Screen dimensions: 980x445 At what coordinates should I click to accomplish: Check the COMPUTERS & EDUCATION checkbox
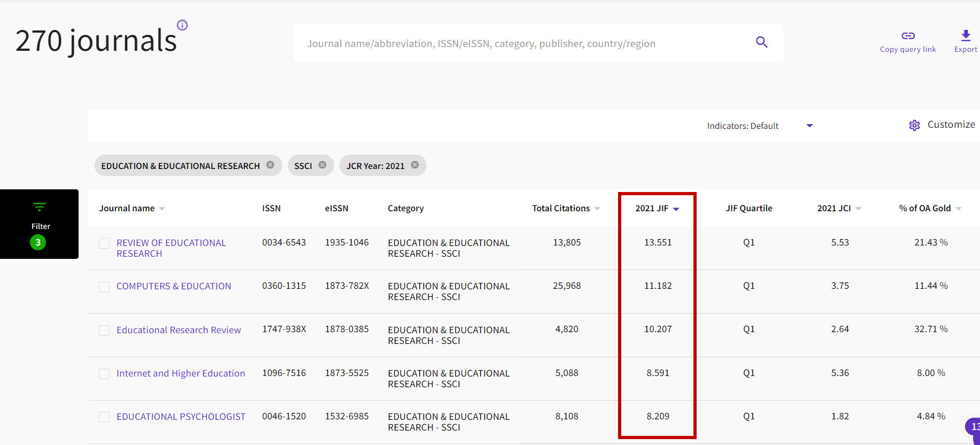coord(104,287)
